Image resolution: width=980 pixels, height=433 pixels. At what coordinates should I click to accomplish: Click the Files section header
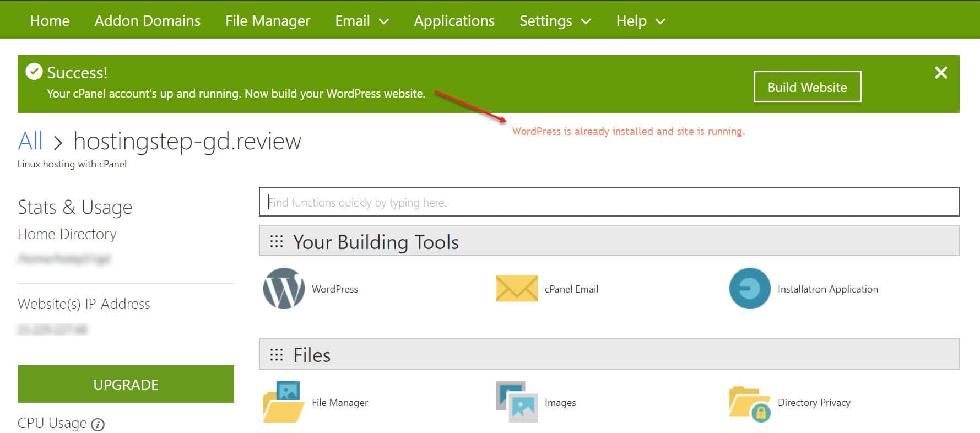609,354
